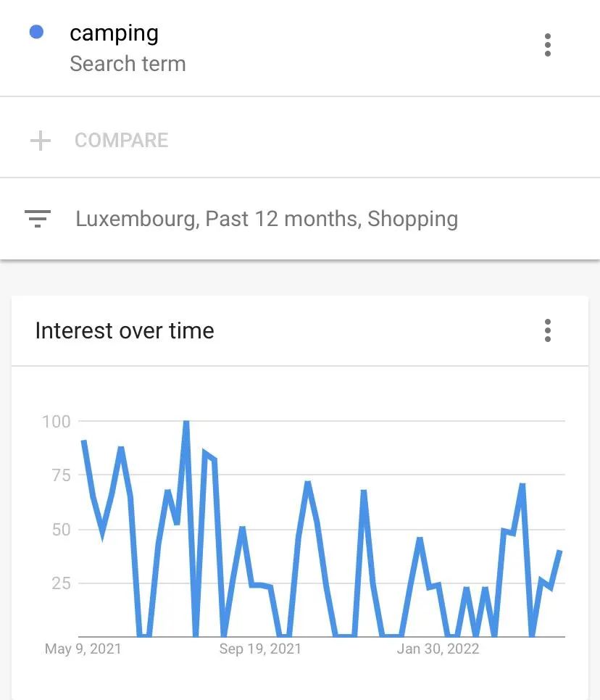Select the camping search term text
Screen dimensions: 600x700
tap(114, 34)
